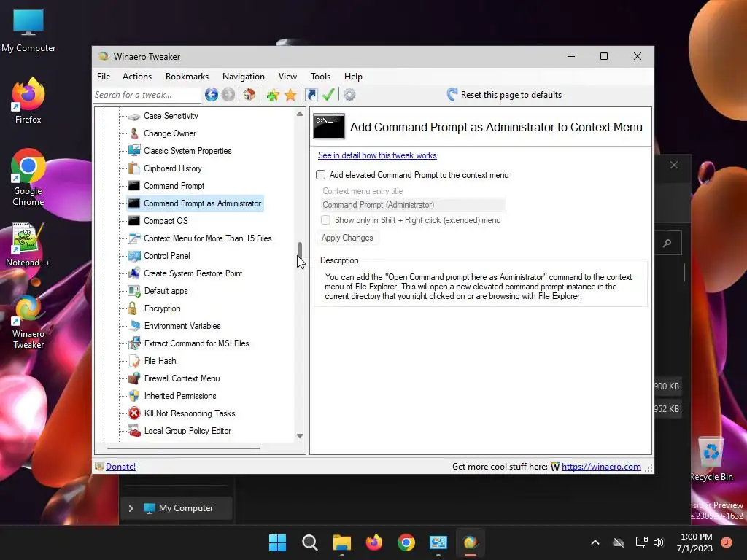Click the search magnifier in background window
Viewport: 747px width, 560px height.
(667, 244)
